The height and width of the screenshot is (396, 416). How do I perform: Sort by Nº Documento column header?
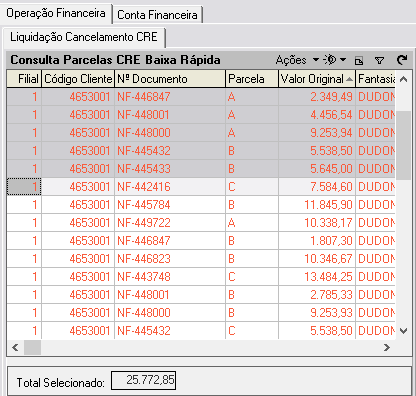pyautogui.click(x=170, y=79)
